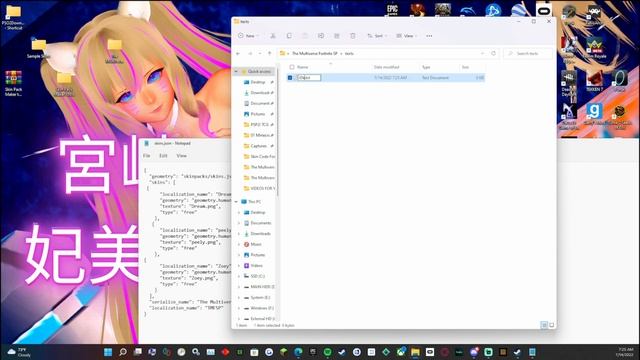Click the Delete trash icon in Explorer toolbar
Image resolution: width=640 pixels, height=360 pixels.
[353, 36]
